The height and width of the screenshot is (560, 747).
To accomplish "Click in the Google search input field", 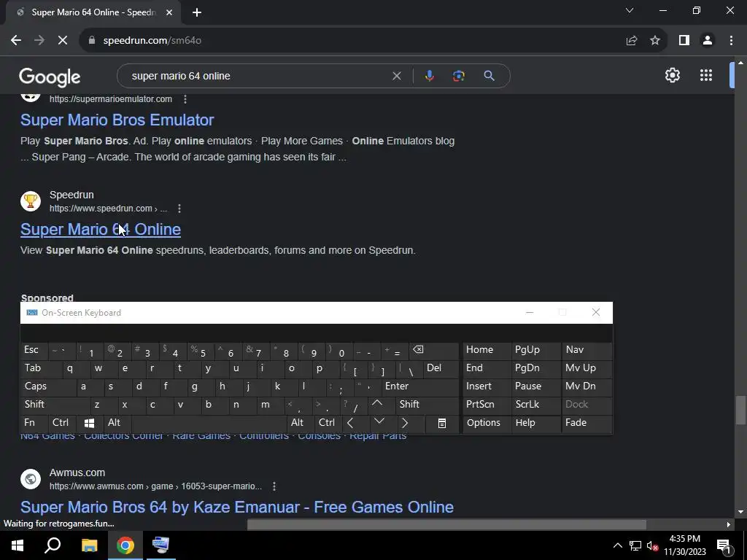I will point(258,76).
